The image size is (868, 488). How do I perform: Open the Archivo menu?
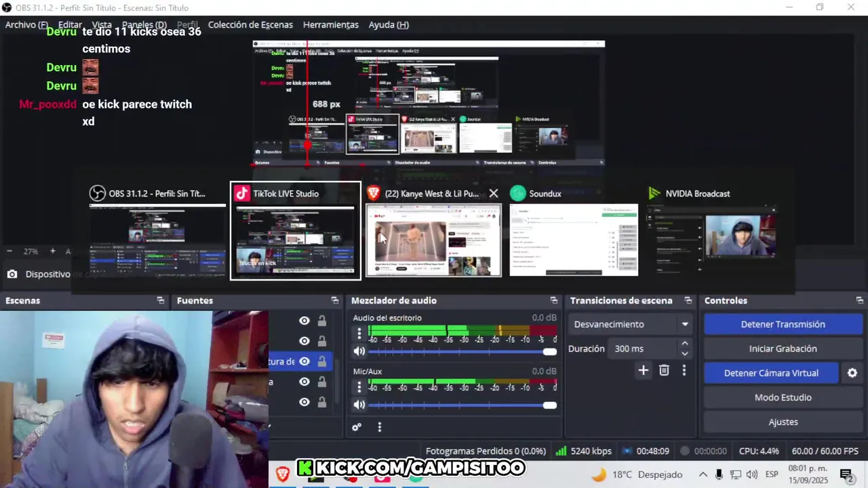coord(26,24)
